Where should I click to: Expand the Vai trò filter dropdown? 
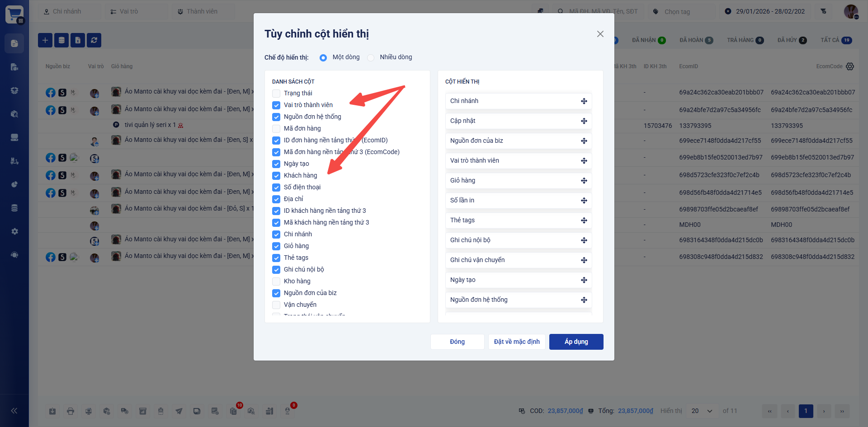[x=136, y=11]
